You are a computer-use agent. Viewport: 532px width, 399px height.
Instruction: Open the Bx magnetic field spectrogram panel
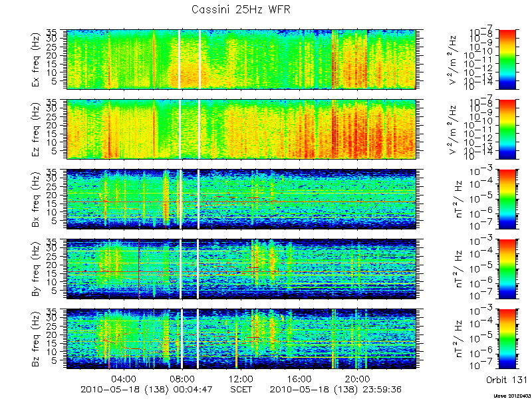click(x=241, y=199)
